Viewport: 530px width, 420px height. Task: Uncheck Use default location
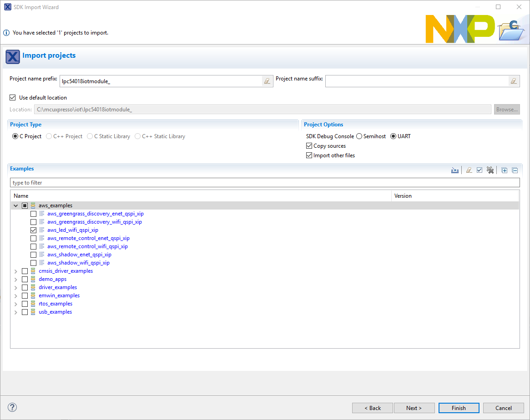click(13, 98)
